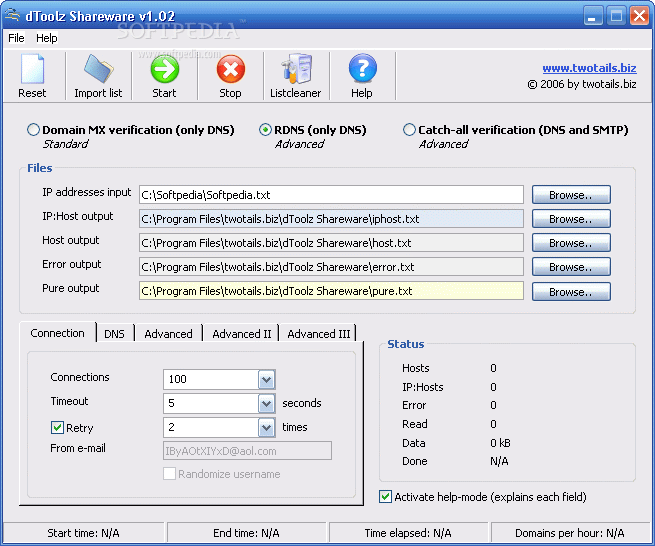Click End time: N/A status entry
This screenshot has height=546, width=655.
[x=246, y=533]
